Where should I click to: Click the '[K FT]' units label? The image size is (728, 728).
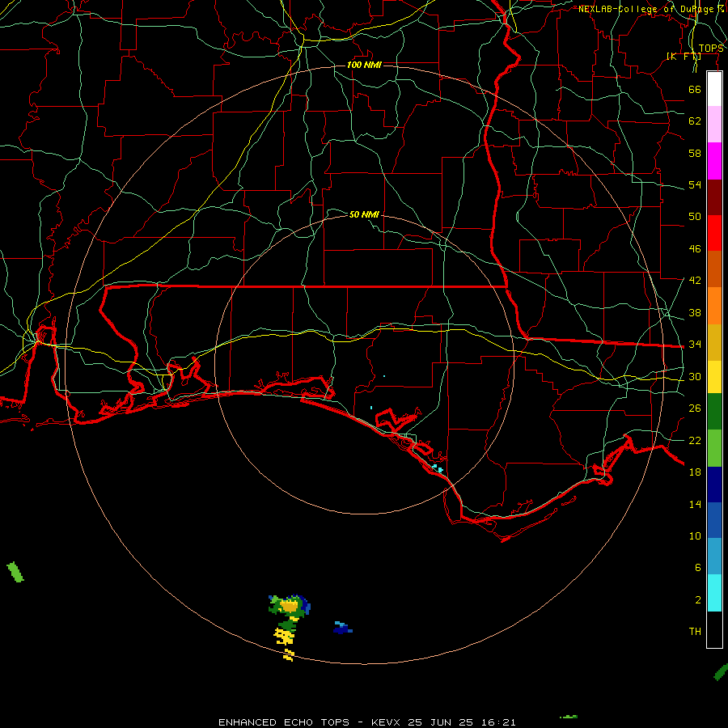pos(684,57)
